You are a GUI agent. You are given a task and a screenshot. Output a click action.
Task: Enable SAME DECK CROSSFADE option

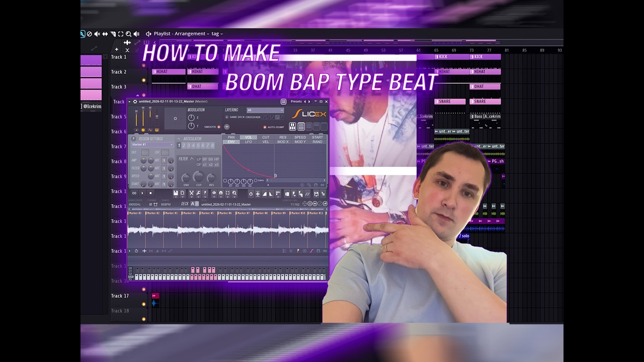pyautogui.click(x=227, y=117)
